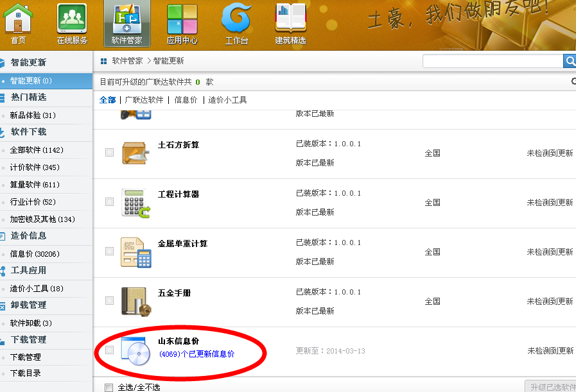576x392 pixels.
Task: Check the 土石方折算 checkbox
Action: tap(109, 152)
